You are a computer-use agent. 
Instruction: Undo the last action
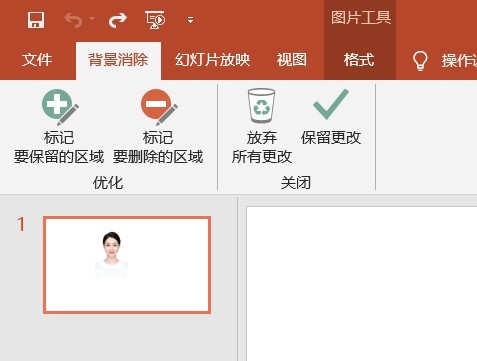click(x=73, y=20)
